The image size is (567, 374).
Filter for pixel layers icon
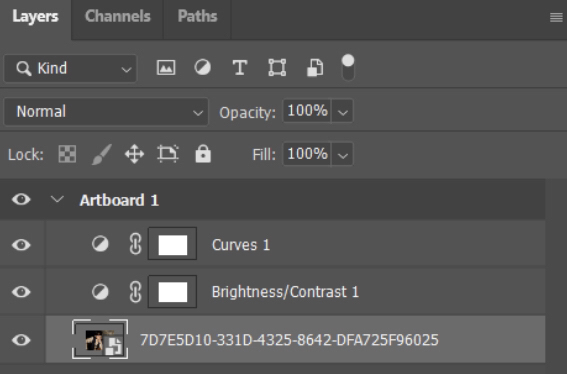[166, 68]
